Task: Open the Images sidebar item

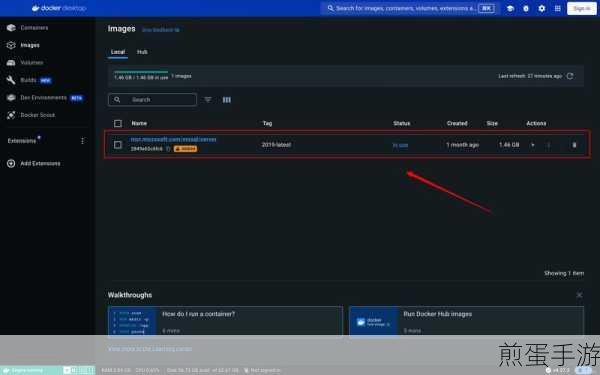Action: 23,45
